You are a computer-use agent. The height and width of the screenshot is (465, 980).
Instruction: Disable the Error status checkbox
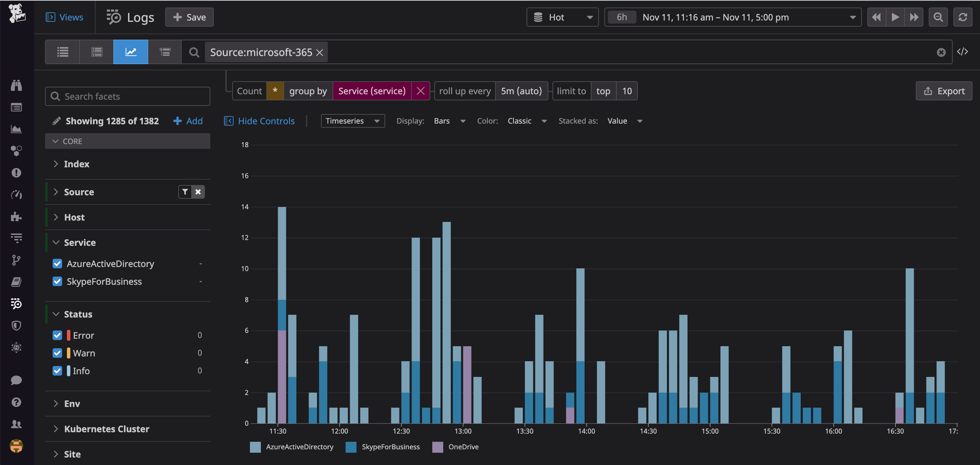tap(57, 335)
